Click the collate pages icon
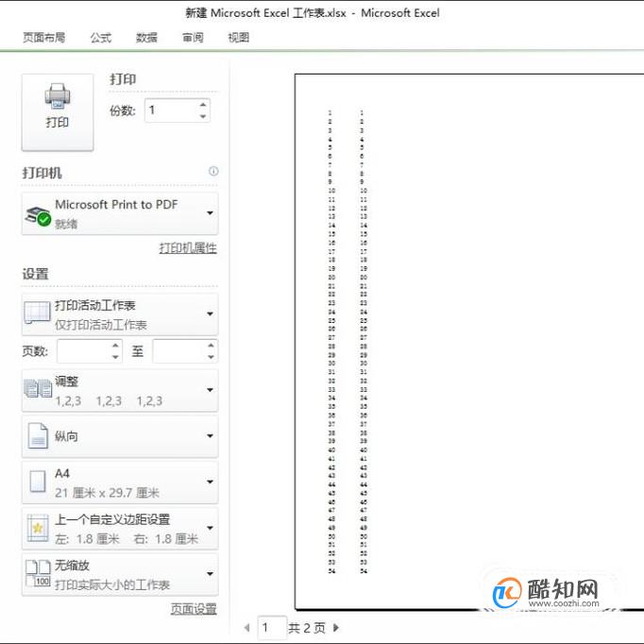This screenshot has width=644, height=644. point(38,388)
